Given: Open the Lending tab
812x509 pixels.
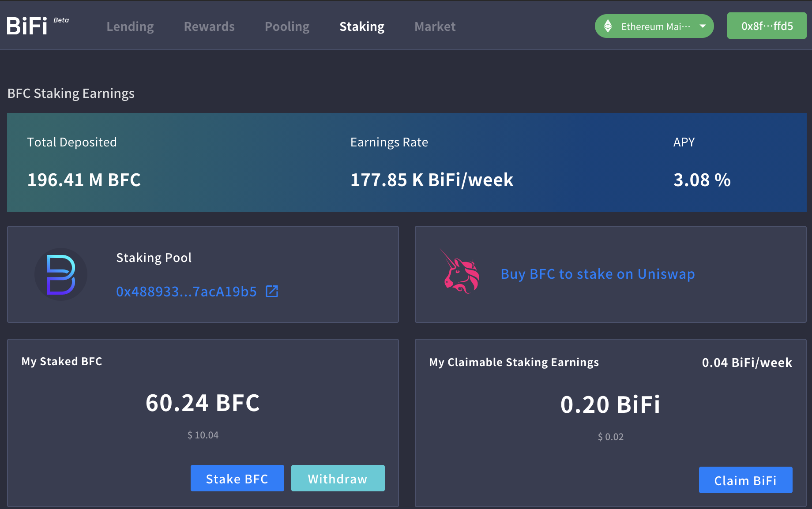Looking at the screenshot, I should [130, 26].
